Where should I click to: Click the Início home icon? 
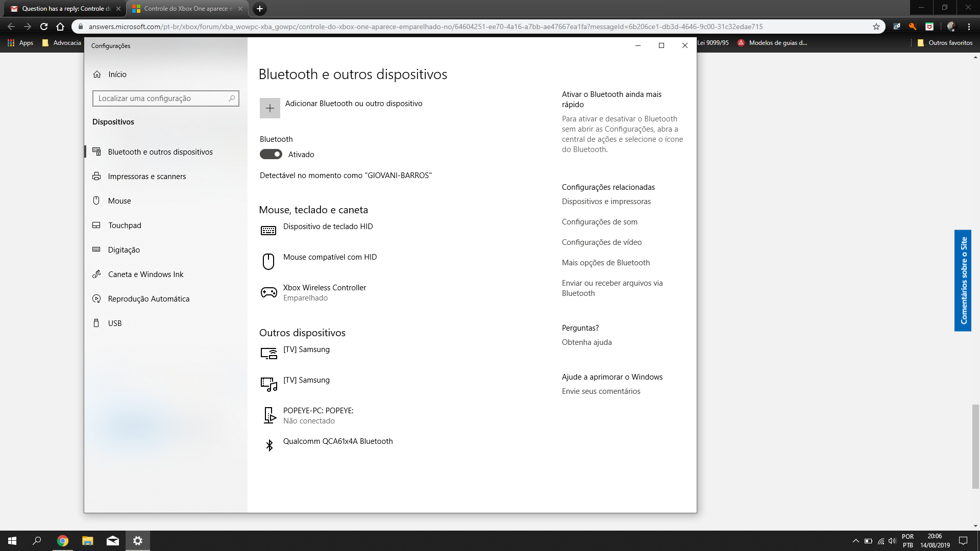(97, 74)
